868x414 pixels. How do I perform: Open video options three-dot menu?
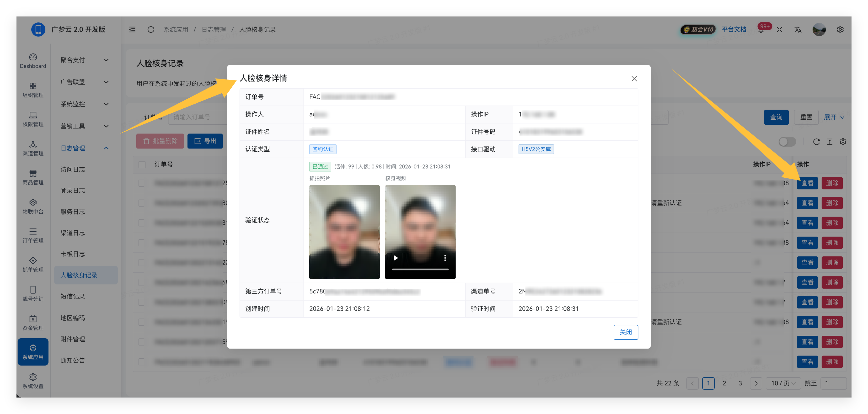(445, 258)
